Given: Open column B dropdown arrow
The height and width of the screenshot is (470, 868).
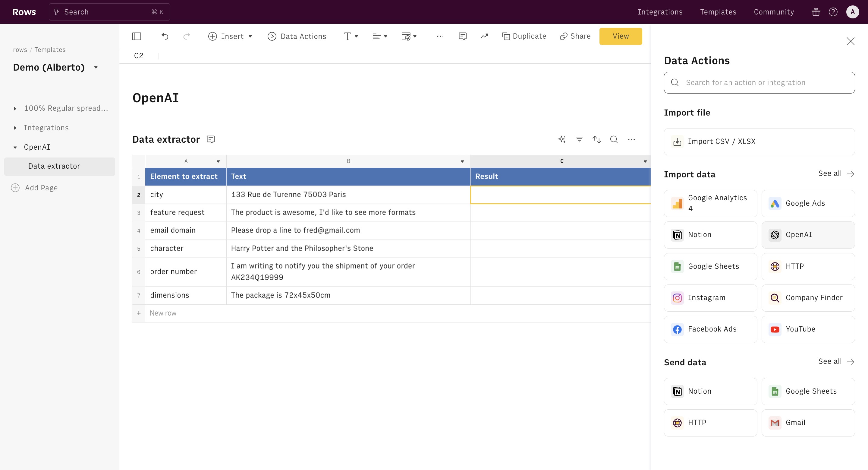Looking at the screenshot, I should (x=462, y=161).
